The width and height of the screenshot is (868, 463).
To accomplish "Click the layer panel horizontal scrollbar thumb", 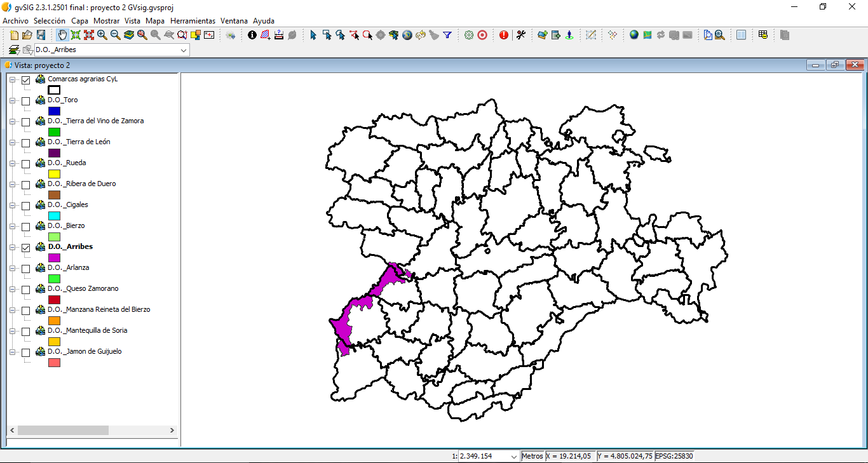I will tap(63, 430).
